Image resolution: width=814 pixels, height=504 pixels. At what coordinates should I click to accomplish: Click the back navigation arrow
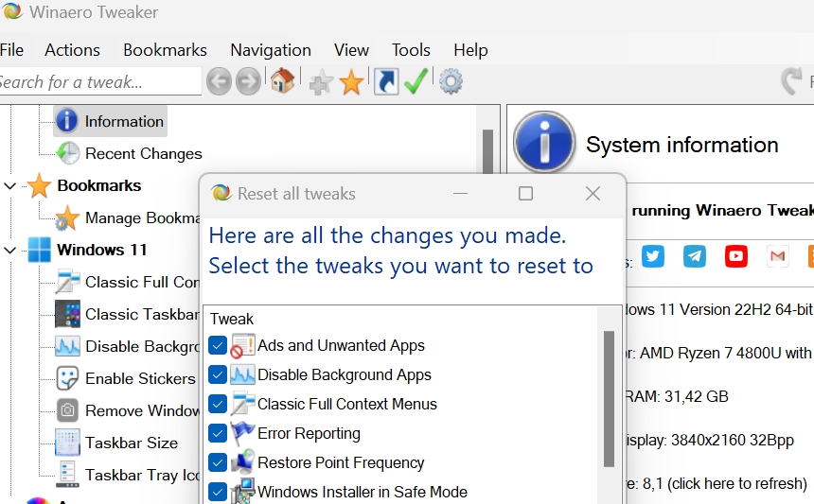click(219, 82)
